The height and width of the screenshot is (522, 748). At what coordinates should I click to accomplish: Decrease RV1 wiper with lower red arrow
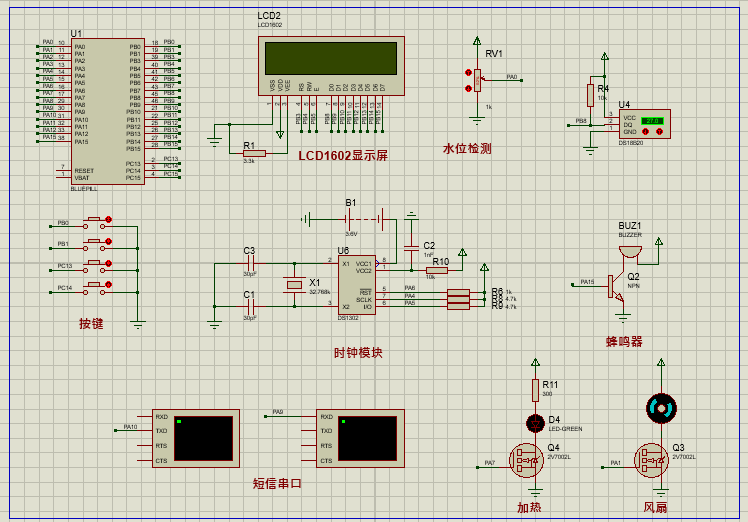468,88
